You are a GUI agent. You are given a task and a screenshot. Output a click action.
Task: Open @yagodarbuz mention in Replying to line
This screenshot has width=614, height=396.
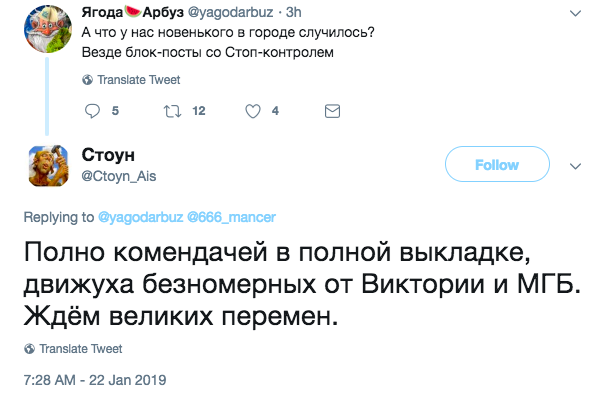[x=140, y=217]
